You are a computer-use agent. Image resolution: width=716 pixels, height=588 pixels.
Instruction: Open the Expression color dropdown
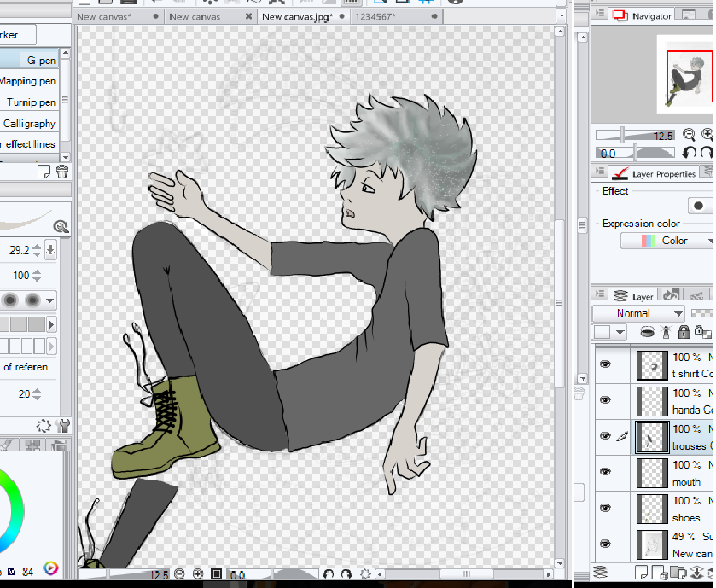[x=667, y=241]
